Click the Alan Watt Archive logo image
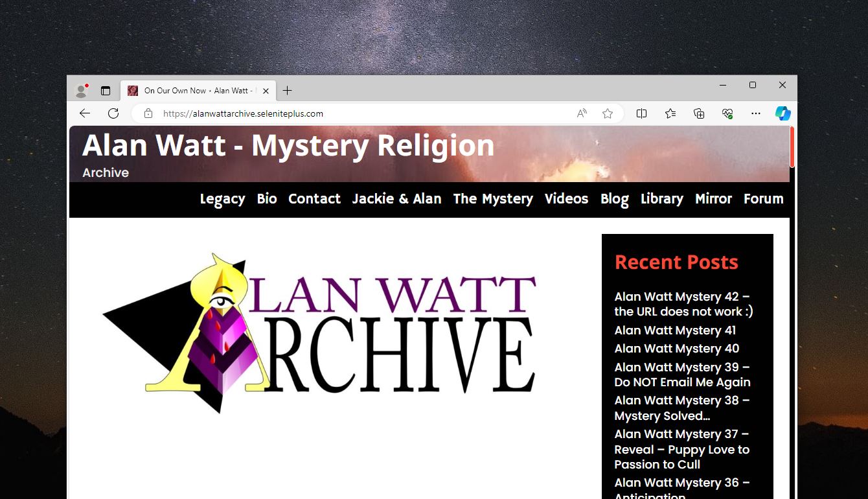 tap(319, 332)
